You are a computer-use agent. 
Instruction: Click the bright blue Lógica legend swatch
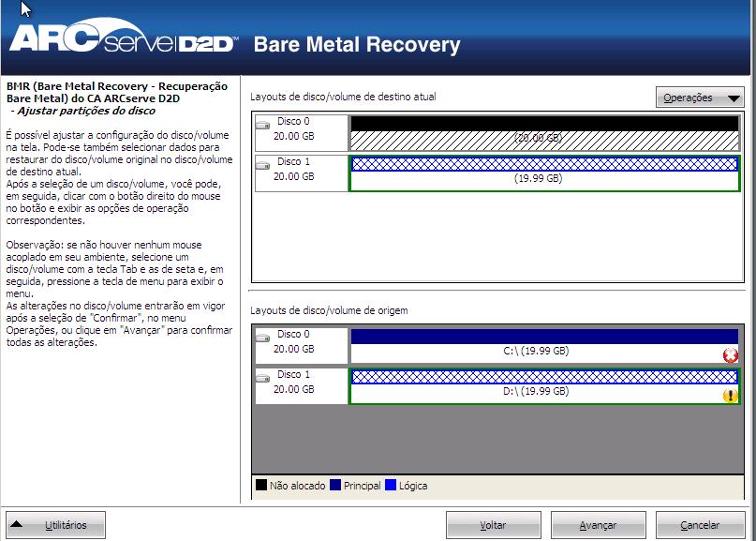point(391,485)
